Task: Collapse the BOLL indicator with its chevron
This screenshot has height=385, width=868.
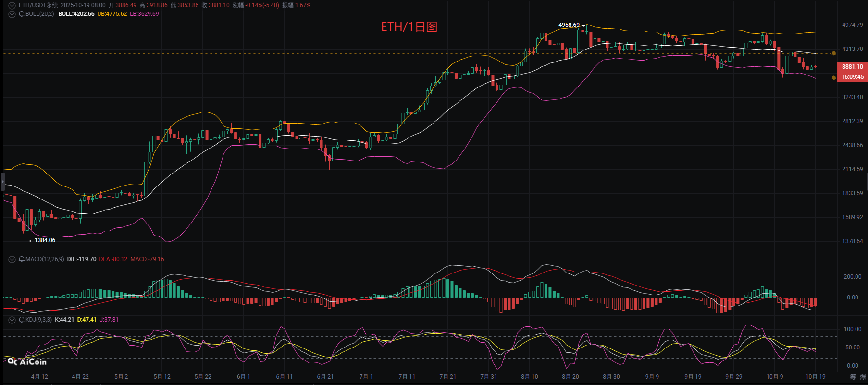Action: (x=12, y=14)
